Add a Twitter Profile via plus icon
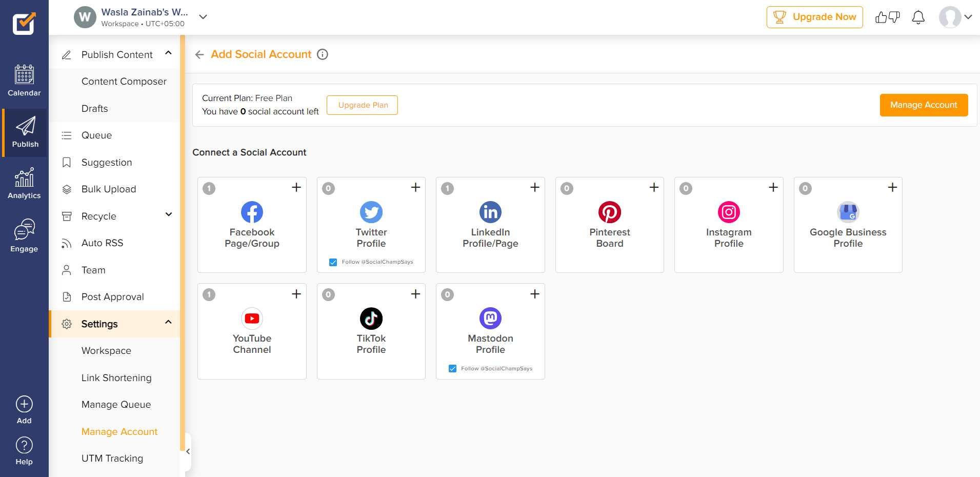The width and height of the screenshot is (980, 477). [x=415, y=187]
